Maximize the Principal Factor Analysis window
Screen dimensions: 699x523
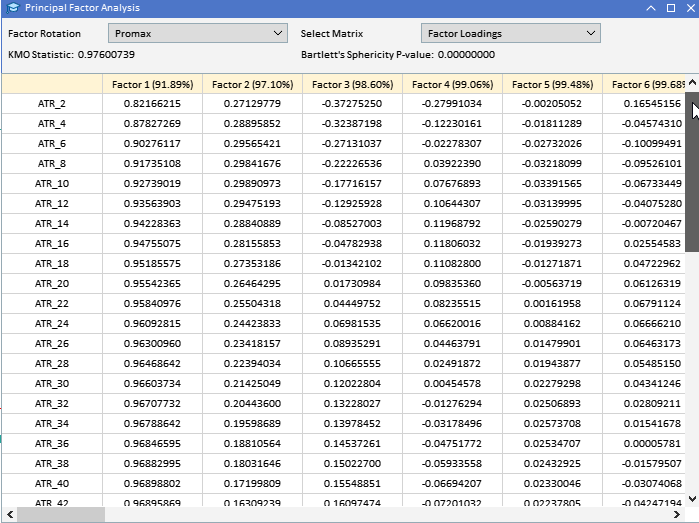tap(670, 8)
